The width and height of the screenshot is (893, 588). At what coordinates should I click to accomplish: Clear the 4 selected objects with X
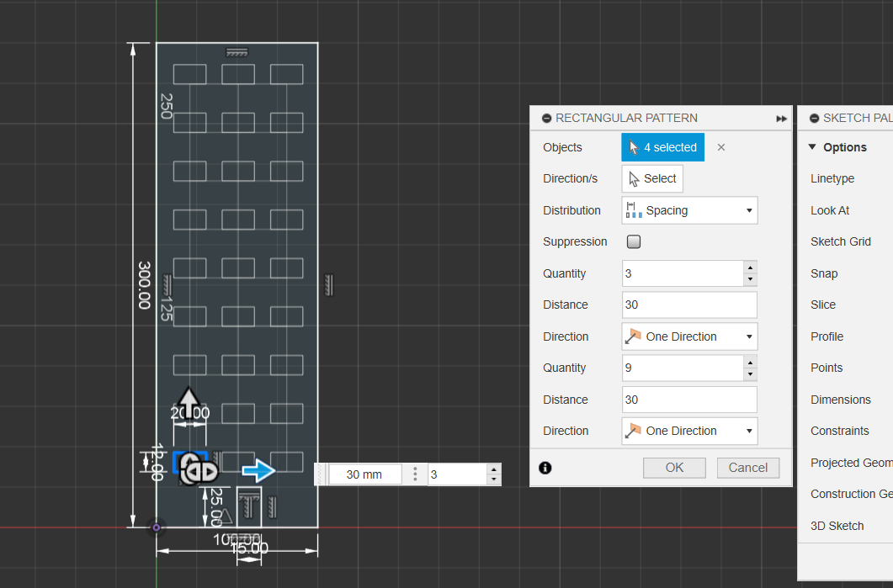(x=721, y=147)
